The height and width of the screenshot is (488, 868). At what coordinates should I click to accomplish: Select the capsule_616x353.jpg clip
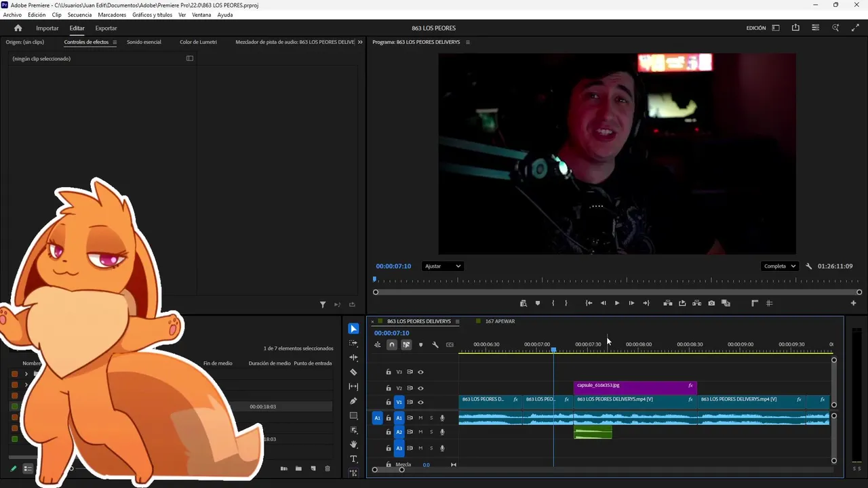tap(635, 388)
